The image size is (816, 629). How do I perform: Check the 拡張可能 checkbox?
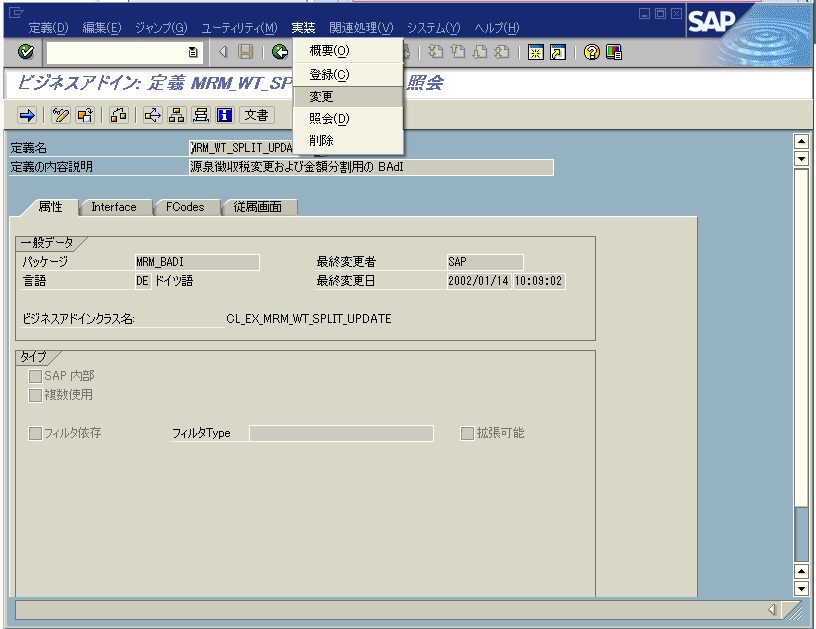pyautogui.click(x=466, y=431)
